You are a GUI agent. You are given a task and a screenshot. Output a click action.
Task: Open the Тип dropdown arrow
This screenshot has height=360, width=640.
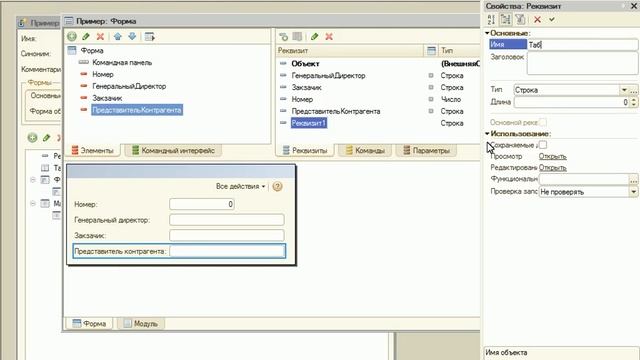624,90
